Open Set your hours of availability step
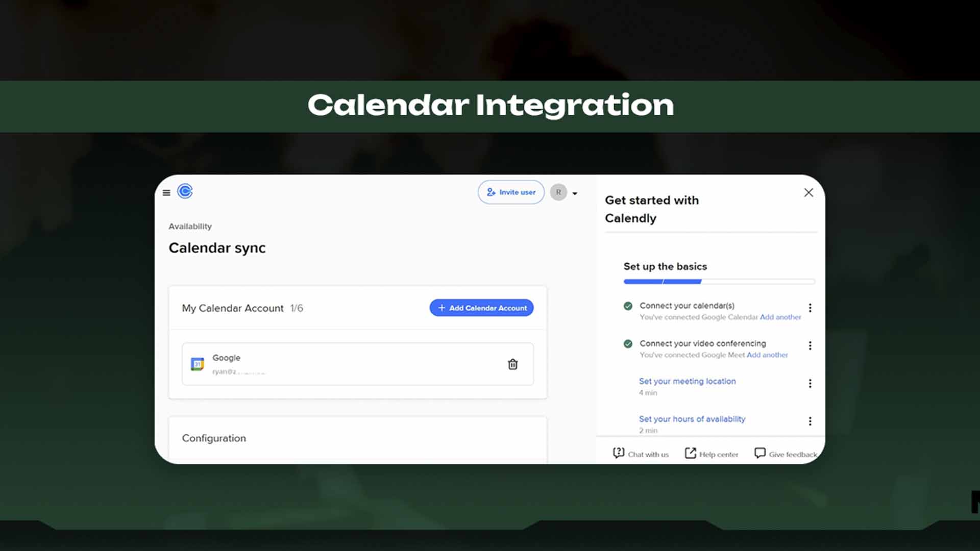The height and width of the screenshot is (551, 980). tap(692, 419)
